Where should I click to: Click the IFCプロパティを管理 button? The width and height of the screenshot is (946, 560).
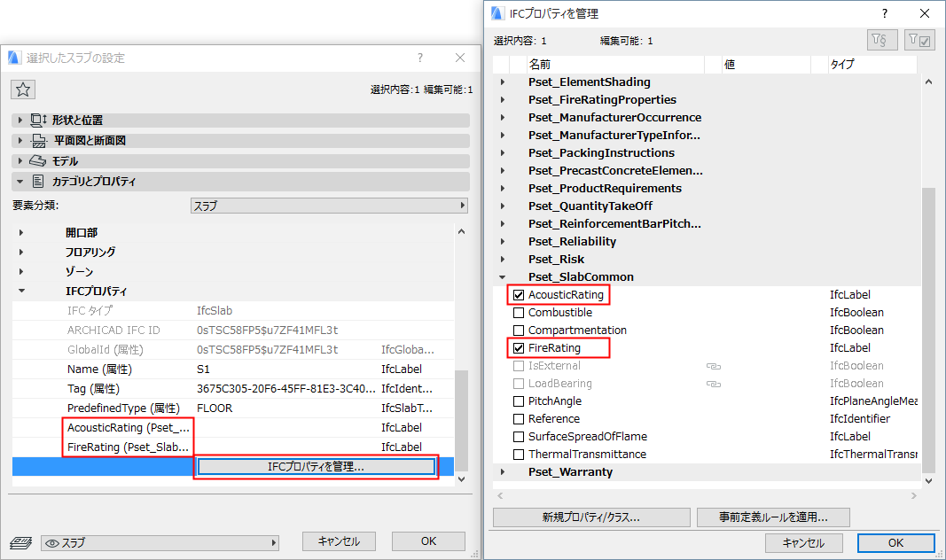(315, 466)
